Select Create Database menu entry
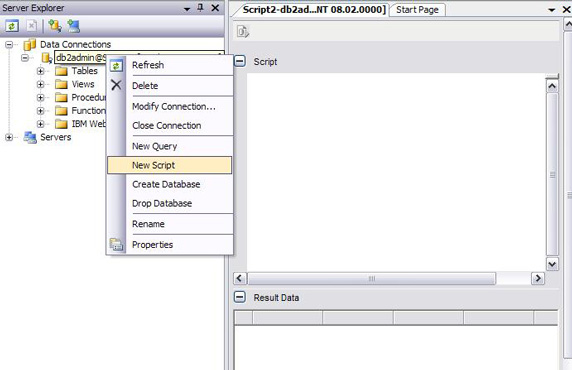 [170, 184]
